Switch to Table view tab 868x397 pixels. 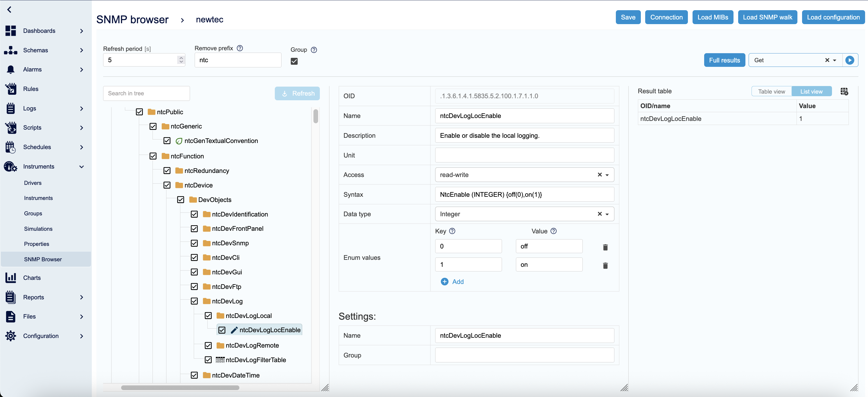tap(771, 91)
